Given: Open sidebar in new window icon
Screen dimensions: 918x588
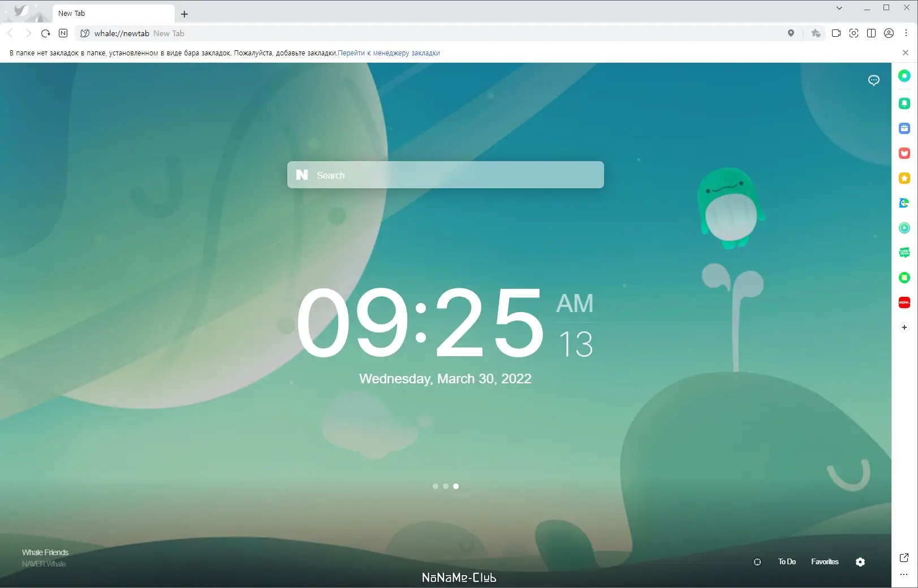Looking at the screenshot, I should pyautogui.click(x=904, y=558).
